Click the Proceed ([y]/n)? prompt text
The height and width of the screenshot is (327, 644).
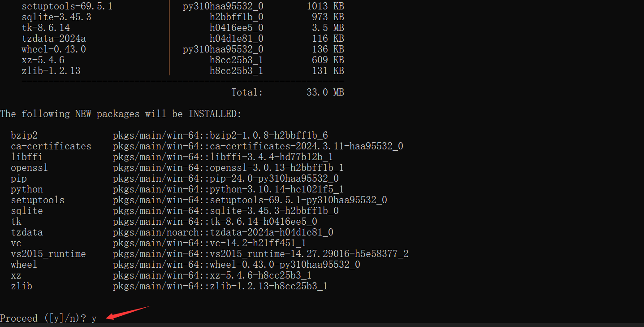43,318
